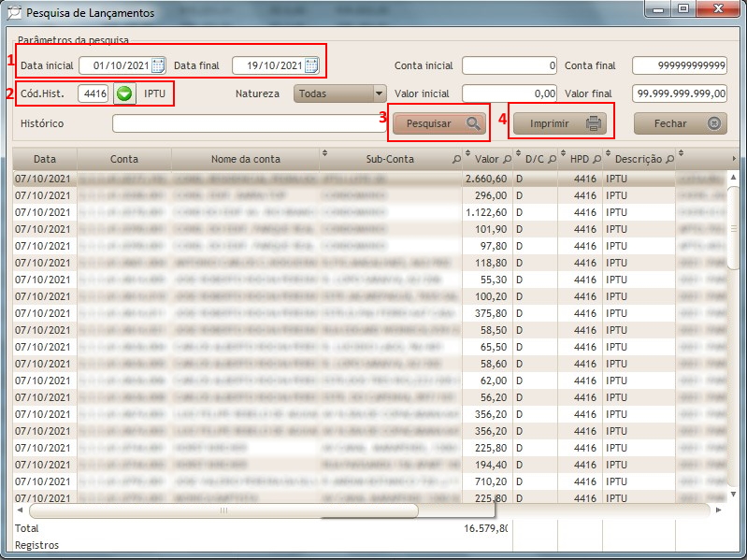
Task: Open the Data final calendar picker
Action: [311, 65]
